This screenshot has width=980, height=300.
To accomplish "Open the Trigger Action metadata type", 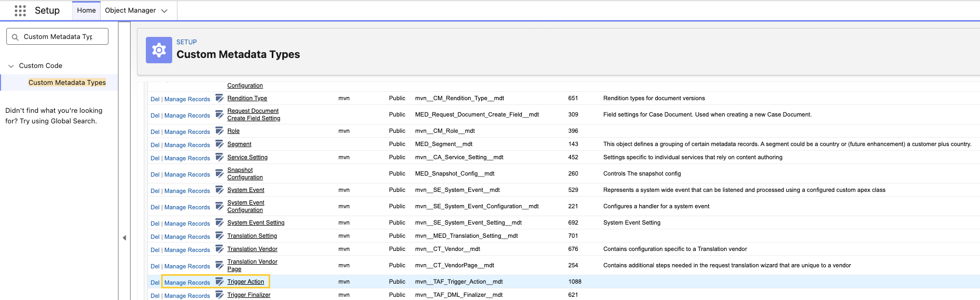I will pos(246,282).
